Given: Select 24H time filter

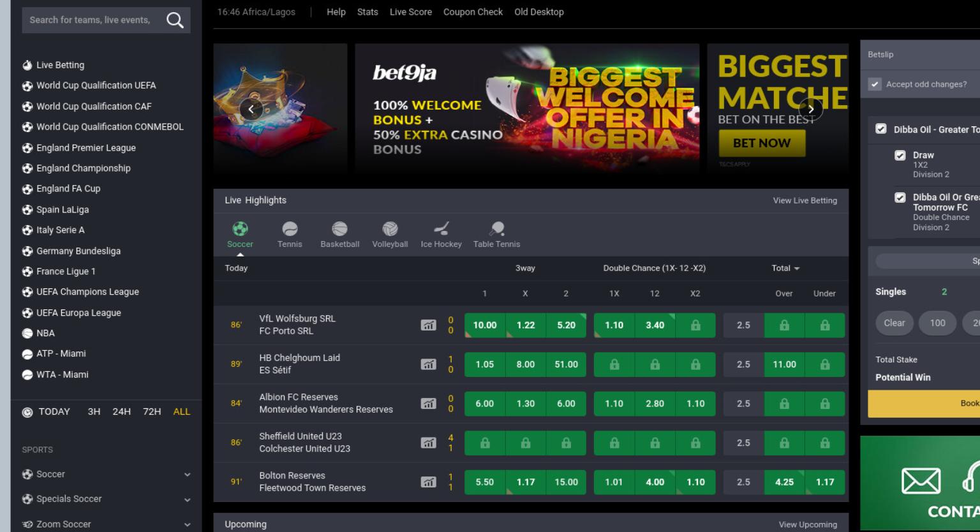Looking at the screenshot, I should pyautogui.click(x=121, y=412).
